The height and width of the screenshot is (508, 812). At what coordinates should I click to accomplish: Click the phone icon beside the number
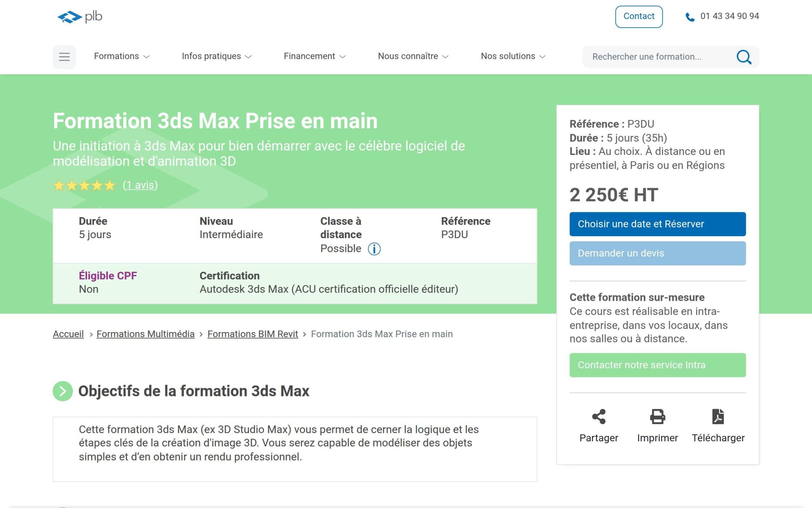pyautogui.click(x=690, y=17)
